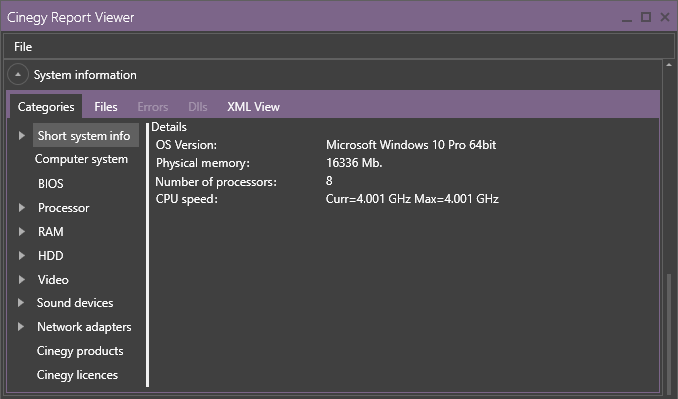Click the Physical memory label

pyautogui.click(x=203, y=163)
